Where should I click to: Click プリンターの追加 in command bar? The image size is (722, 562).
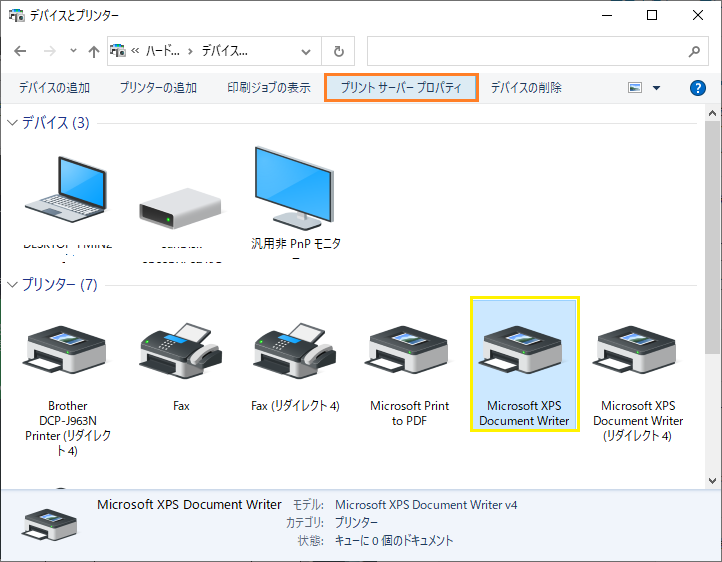pos(158,87)
